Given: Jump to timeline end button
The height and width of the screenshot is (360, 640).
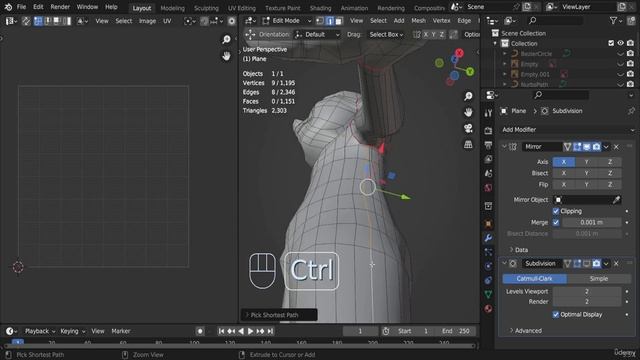Looking at the screenshot, I should tap(270, 331).
